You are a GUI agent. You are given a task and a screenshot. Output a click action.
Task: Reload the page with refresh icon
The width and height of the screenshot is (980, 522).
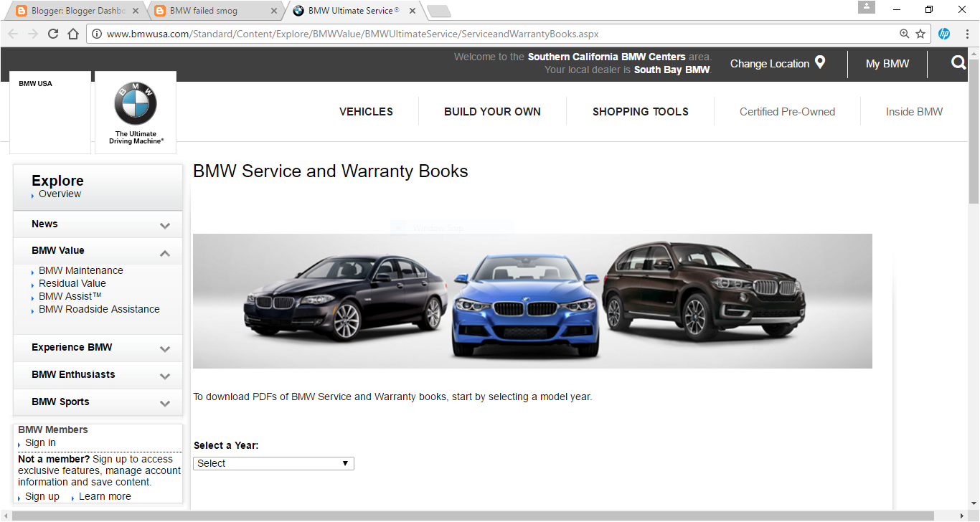tap(53, 34)
